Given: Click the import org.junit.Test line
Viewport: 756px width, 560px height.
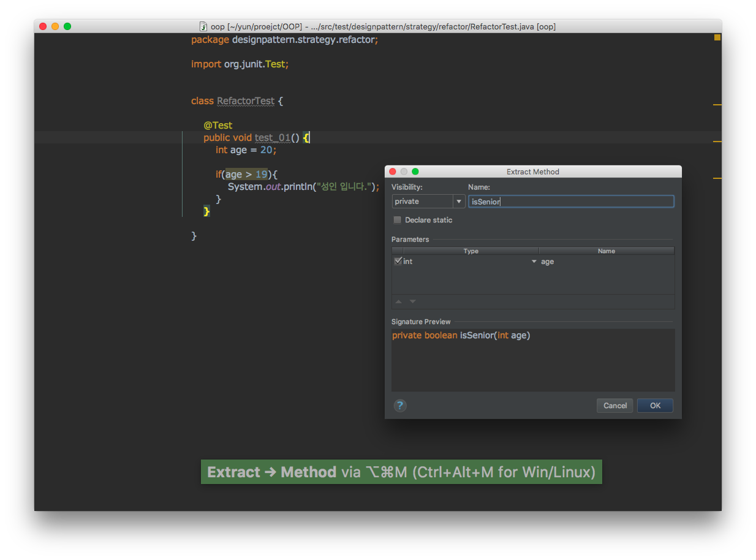Looking at the screenshot, I should pyautogui.click(x=240, y=64).
